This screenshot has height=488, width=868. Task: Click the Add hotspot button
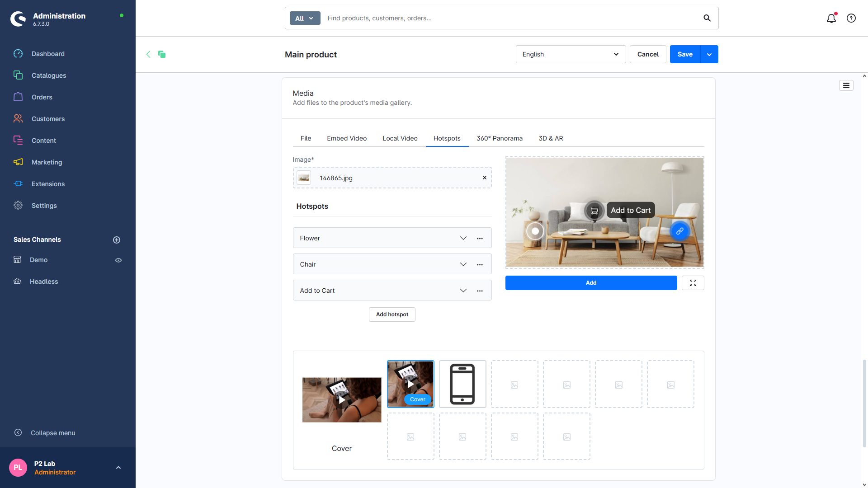pyautogui.click(x=392, y=314)
